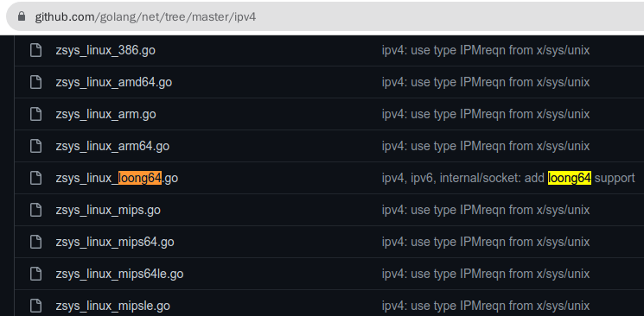The height and width of the screenshot is (316, 644).
Task: Click the file icon beside zsys_linux_loong64.go
Action: (x=35, y=178)
